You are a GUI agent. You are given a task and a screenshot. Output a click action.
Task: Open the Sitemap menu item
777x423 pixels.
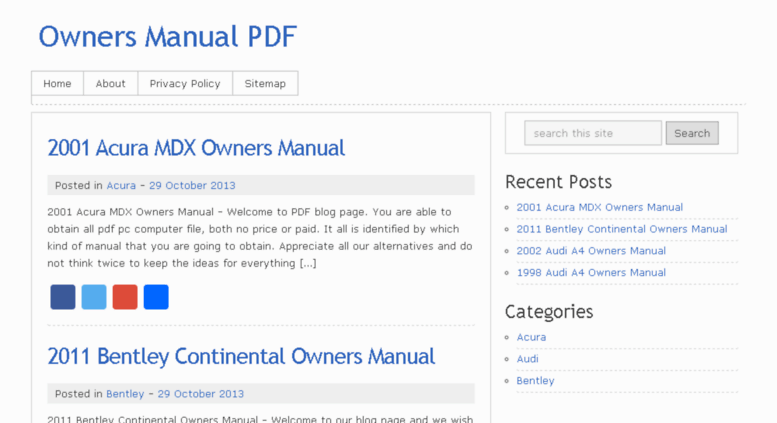(x=265, y=83)
